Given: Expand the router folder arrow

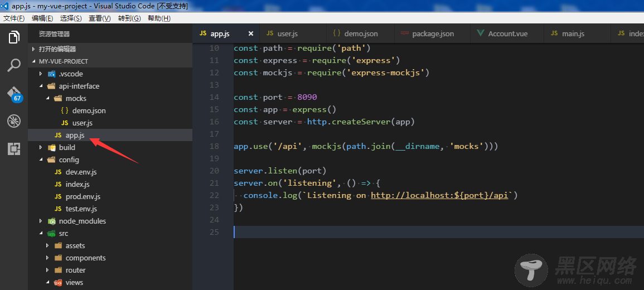Looking at the screenshot, I should [x=47, y=270].
